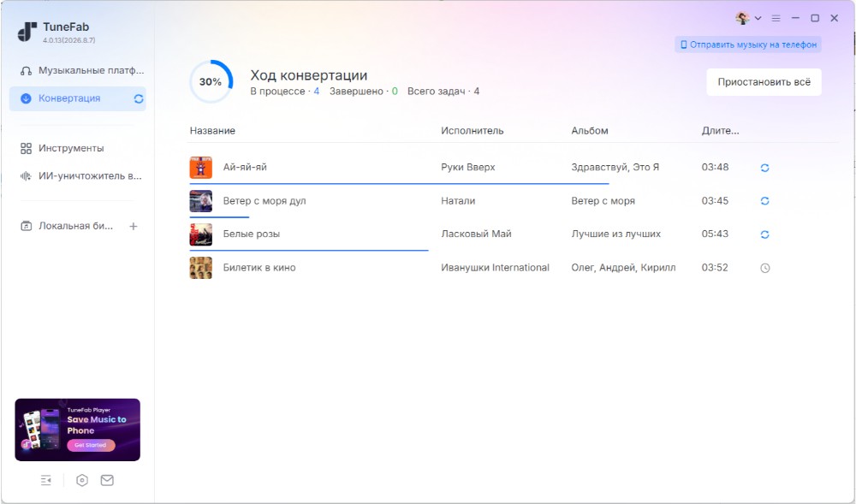Expand the account dropdown arrow
This screenshot has width=856, height=504.
[758, 18]
